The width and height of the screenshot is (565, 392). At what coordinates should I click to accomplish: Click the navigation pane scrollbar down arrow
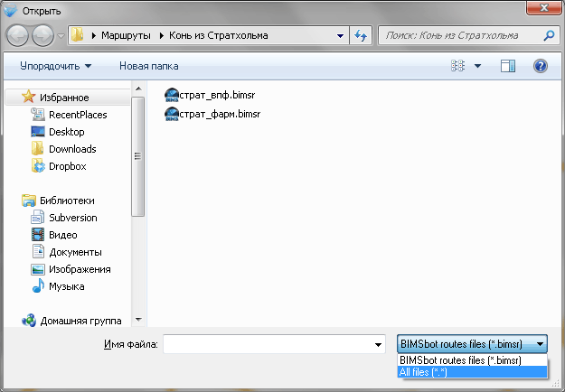coord(137,319)
